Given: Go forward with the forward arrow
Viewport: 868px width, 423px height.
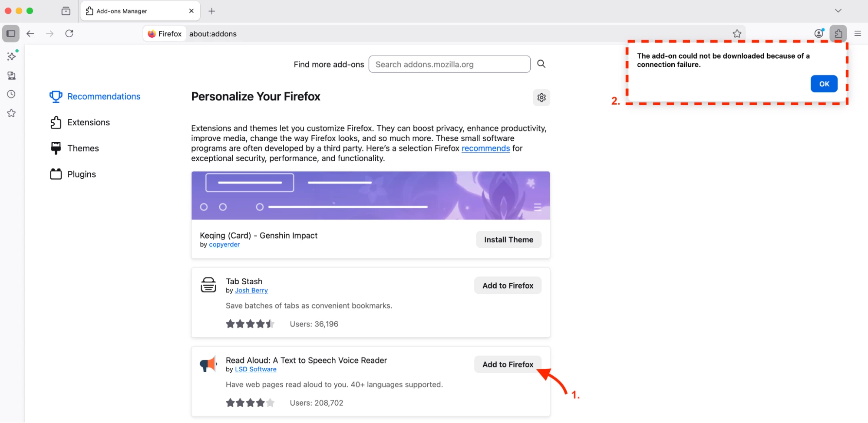Looking at the screenshot, I should (x=50, y=33).
